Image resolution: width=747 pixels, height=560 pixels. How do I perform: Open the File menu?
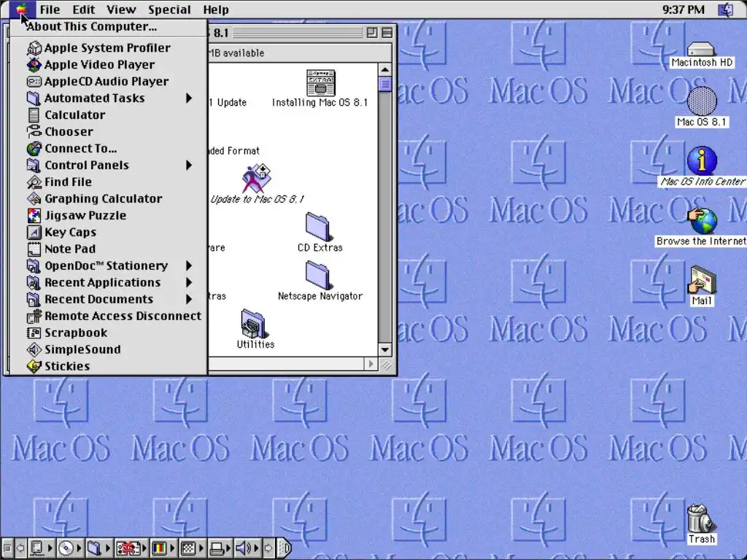click(x=50, y=9)
